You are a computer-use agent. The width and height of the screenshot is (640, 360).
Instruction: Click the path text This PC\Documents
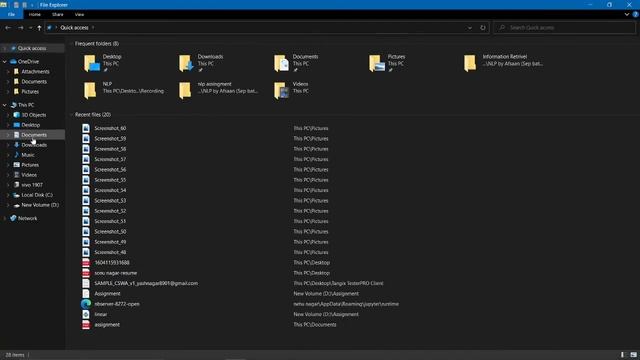tap(315, 325)
